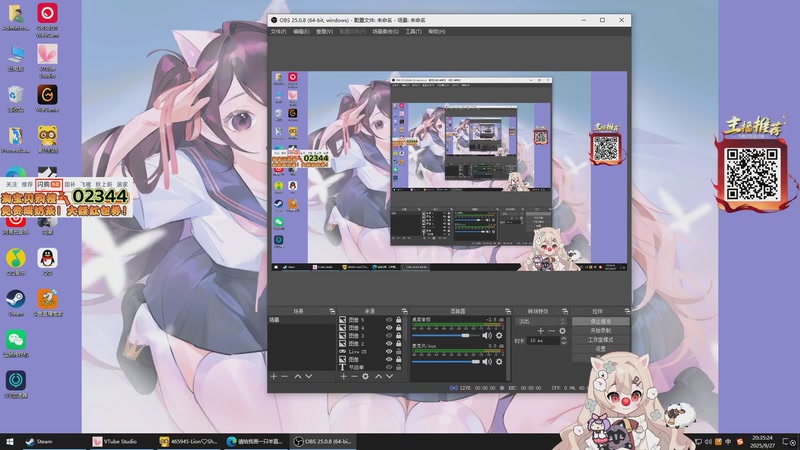The image size is (800, 450).
Task: Add a new source with plus icon
Action: tap(344, 377)
